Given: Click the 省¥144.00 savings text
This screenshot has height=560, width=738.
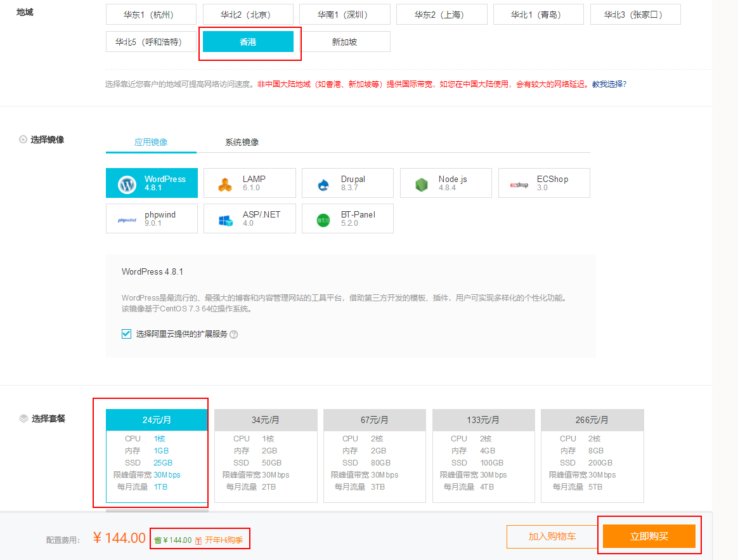Looking at the screenshot, I should pos(172,540).
